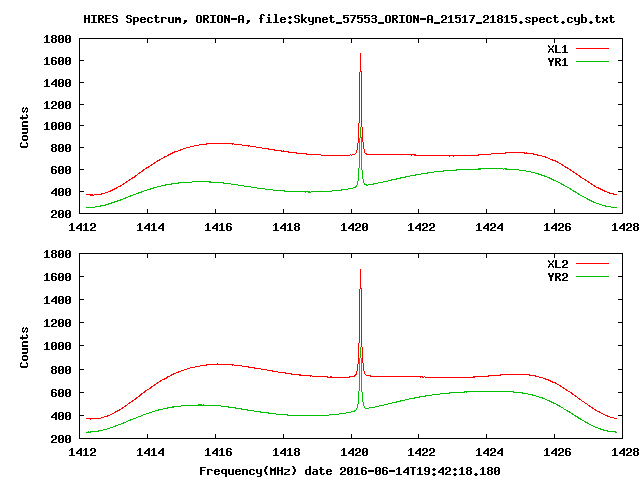Select the YR1 legend label
The height and width of the screenshot is (480, 640).
pyautogui.click(x=558, y=62)
